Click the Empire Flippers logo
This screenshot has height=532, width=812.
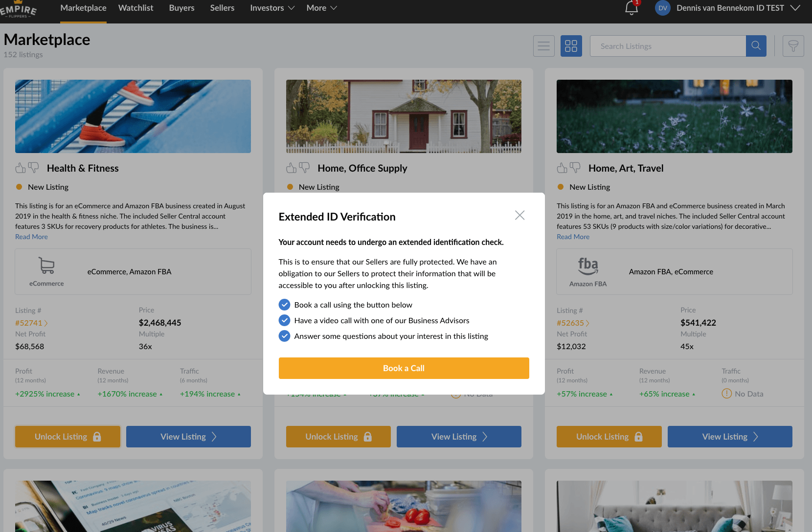pos(19,10)
